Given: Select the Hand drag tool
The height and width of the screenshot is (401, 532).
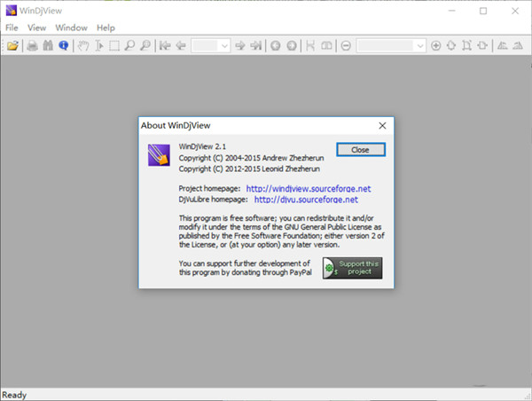Looking at the screenshot, I should [83, 45].
